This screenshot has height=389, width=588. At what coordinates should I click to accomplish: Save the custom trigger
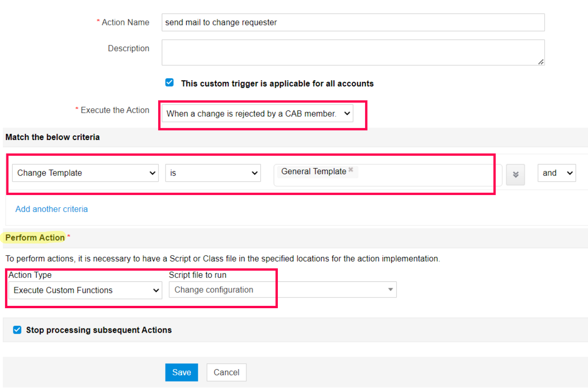[181, 372]
